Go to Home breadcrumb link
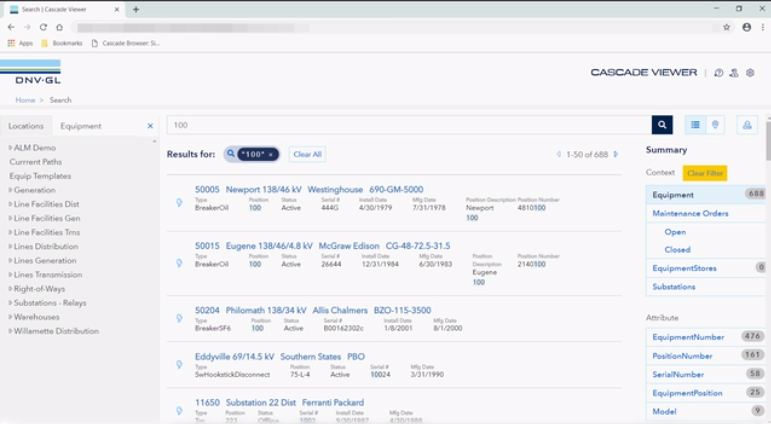771x424 pixels. (25, 100)
